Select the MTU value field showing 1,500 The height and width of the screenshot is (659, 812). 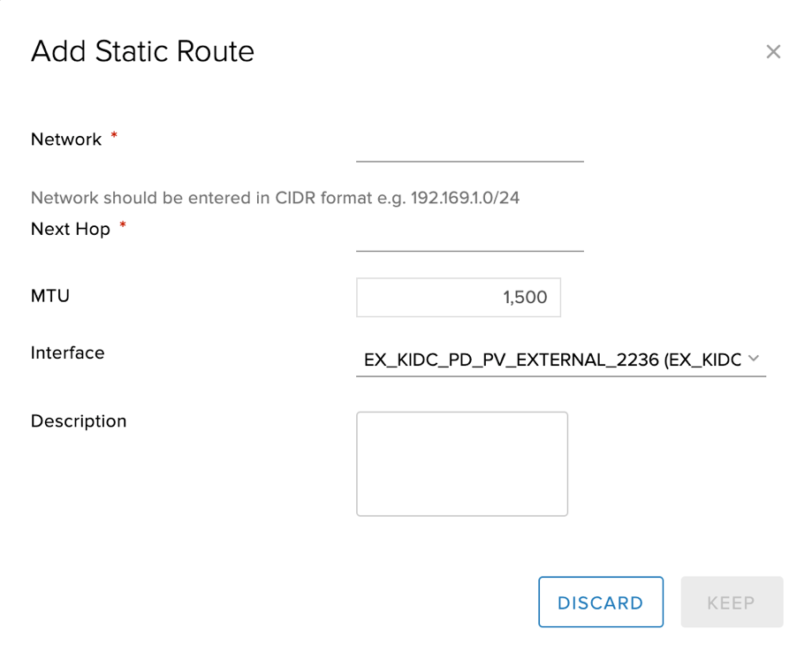click(458, 297)
